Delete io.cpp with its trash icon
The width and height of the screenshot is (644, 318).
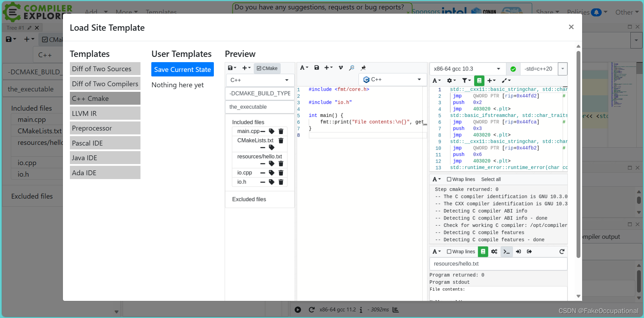click(281, 173)
